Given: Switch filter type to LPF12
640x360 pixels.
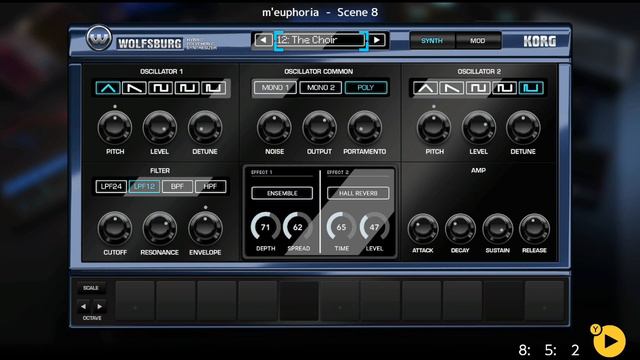Looking at the screenshot, I should [x=144, y=187].
